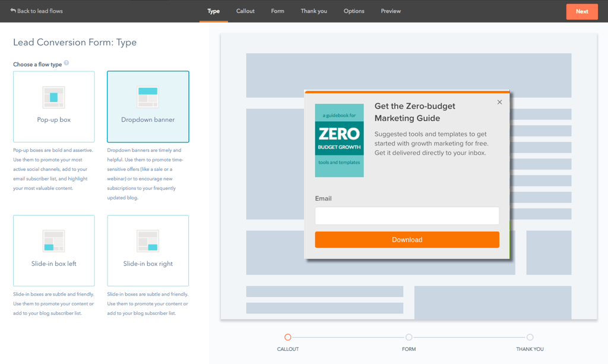This screenshot has width=608, height=364.
Task: Switch to the Callout tab
Action: coord(245,11)
